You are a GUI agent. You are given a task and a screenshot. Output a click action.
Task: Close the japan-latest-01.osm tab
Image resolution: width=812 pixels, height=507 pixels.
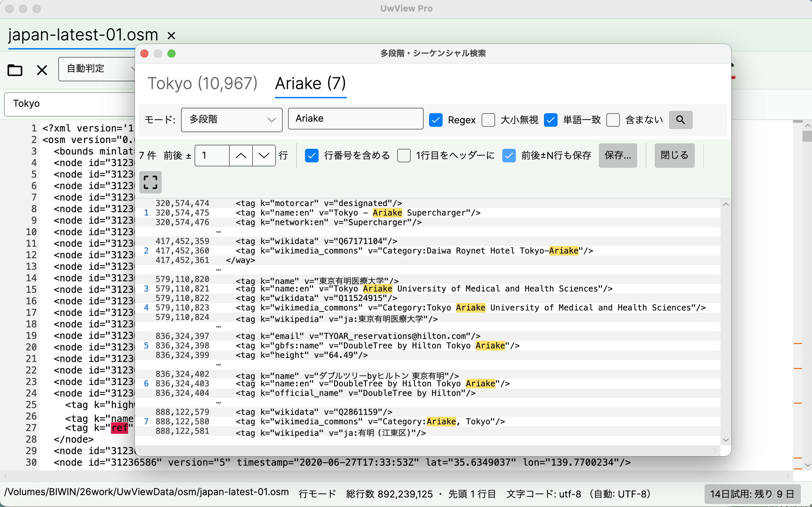point(171,36)
